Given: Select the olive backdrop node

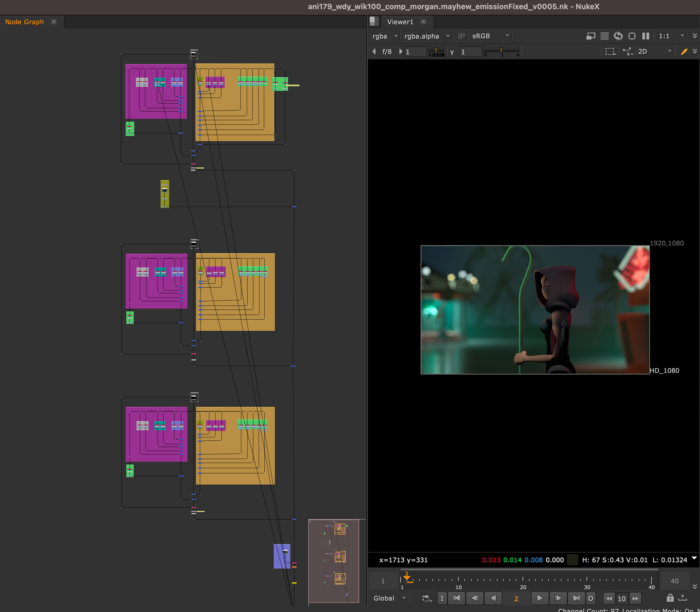Looking at the screenshot, I should [x=165, y=194].
